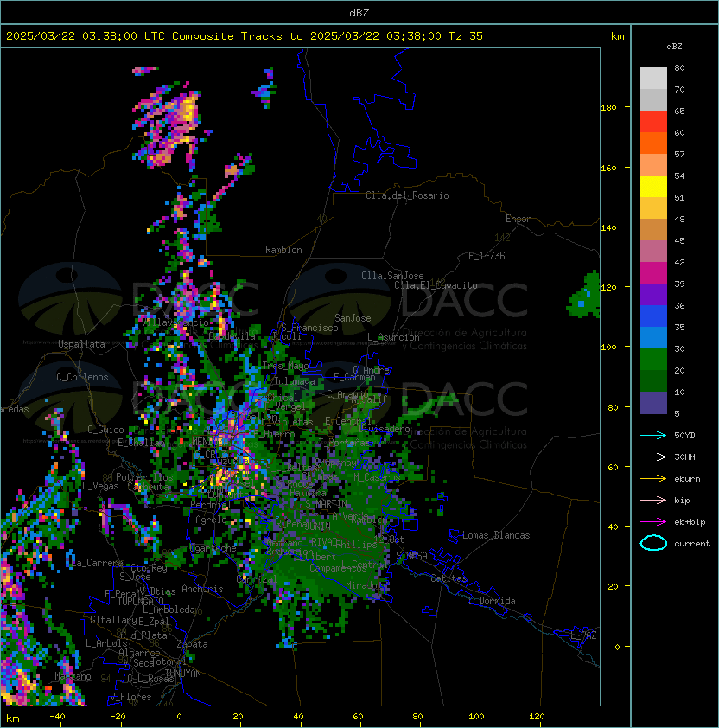The image size is (719, 728).
Task: Click the S_Francisco map label
Action: 309,328
